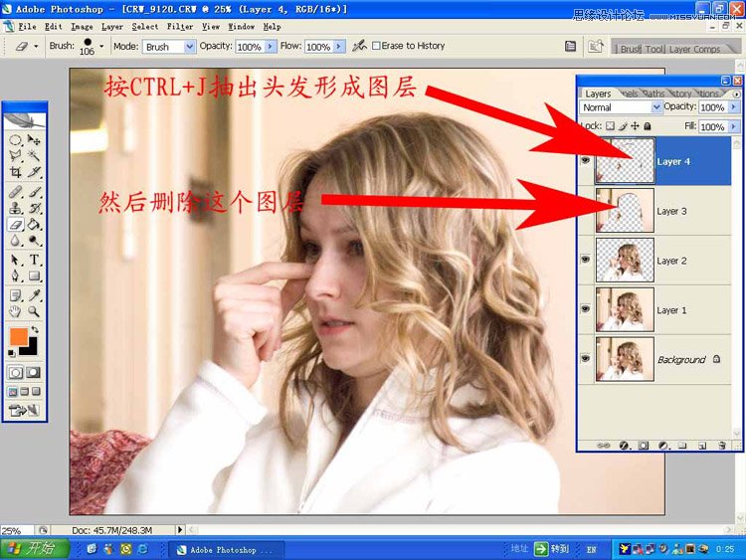This screenshot has width=746, height=560.
Task: Open the Brush preset picker arrow
Action: [101, 46]
